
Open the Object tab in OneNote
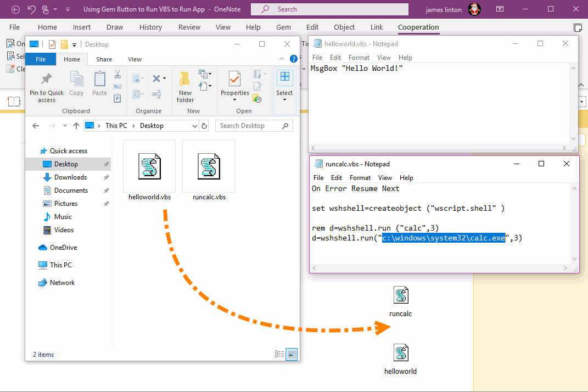click(x=344, y=27)
